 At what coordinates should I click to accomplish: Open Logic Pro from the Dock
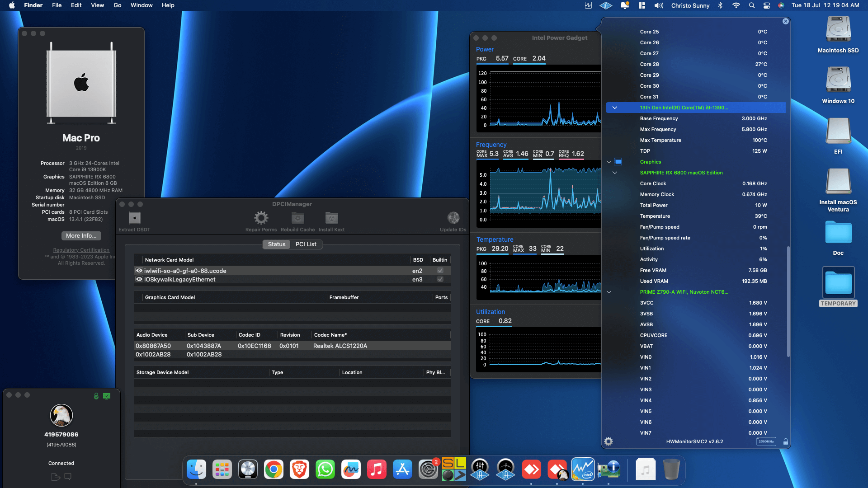tap(248, 470)
